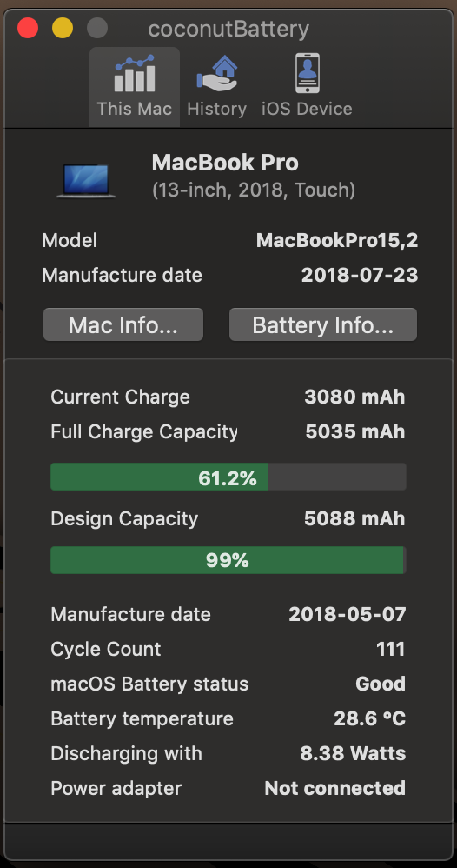Click the Cycle Count value 111
Image resolution: width=457 pixels, height=868 pixels.
click(x=391, y=649)
